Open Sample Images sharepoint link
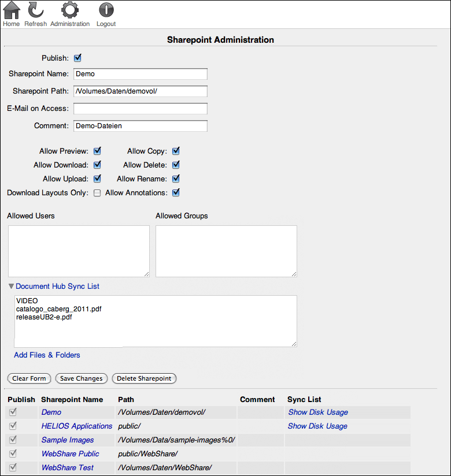The height and width of the screenshot is (476, 451). tap(68, 440)
